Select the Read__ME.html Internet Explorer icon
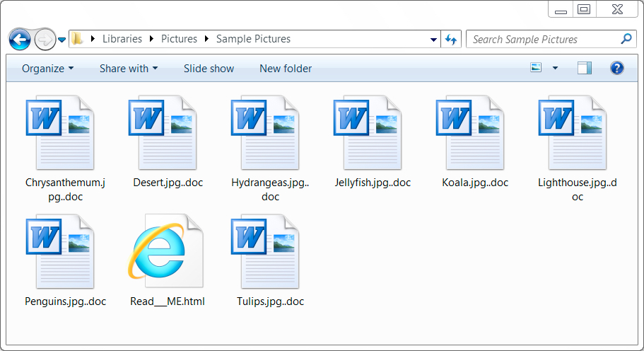Viewport: 644px width, 351px height. pos(165,251)
